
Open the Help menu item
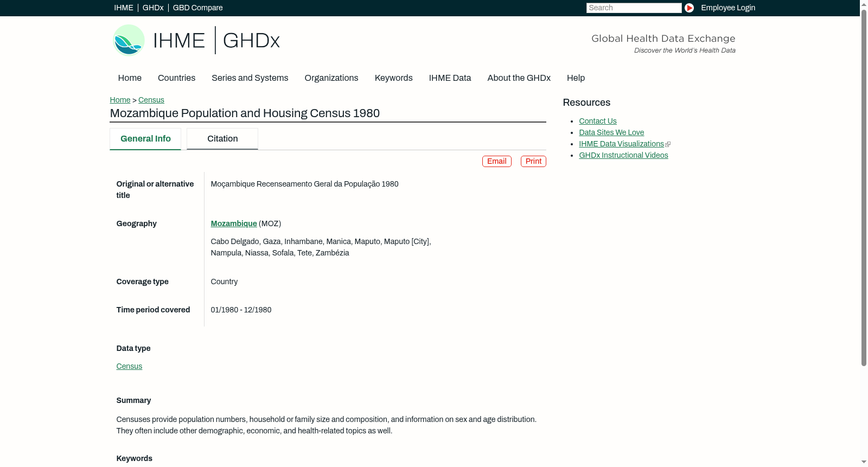pyautogui.click(x=576, y=78)
